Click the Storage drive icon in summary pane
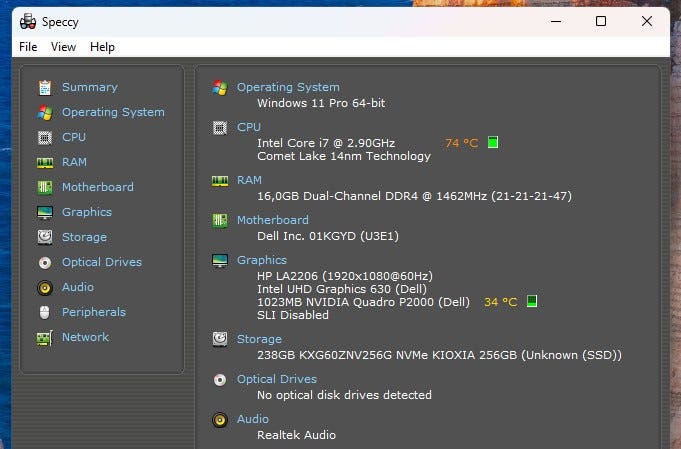Screen dimensions: 681x449 (220, 339)
